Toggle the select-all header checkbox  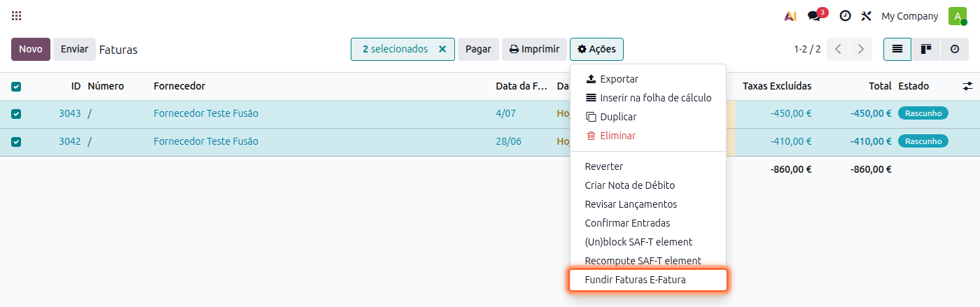tap(16, 87)
